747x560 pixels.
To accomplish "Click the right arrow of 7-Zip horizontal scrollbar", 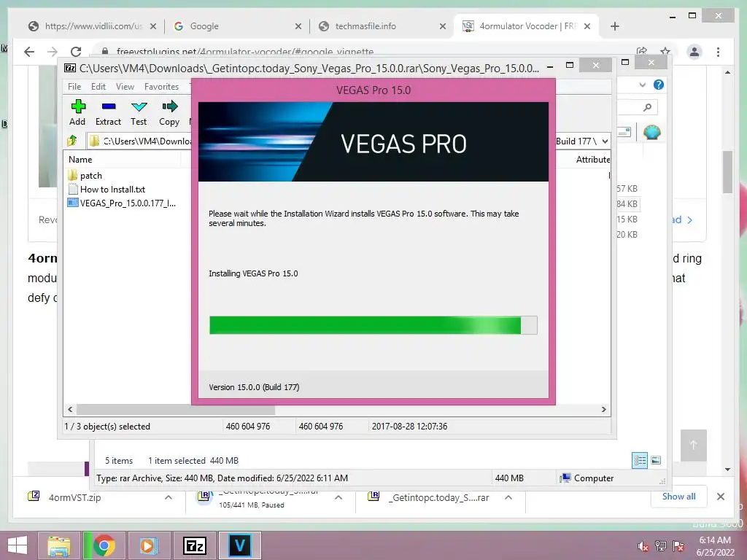I will point(603,410).
